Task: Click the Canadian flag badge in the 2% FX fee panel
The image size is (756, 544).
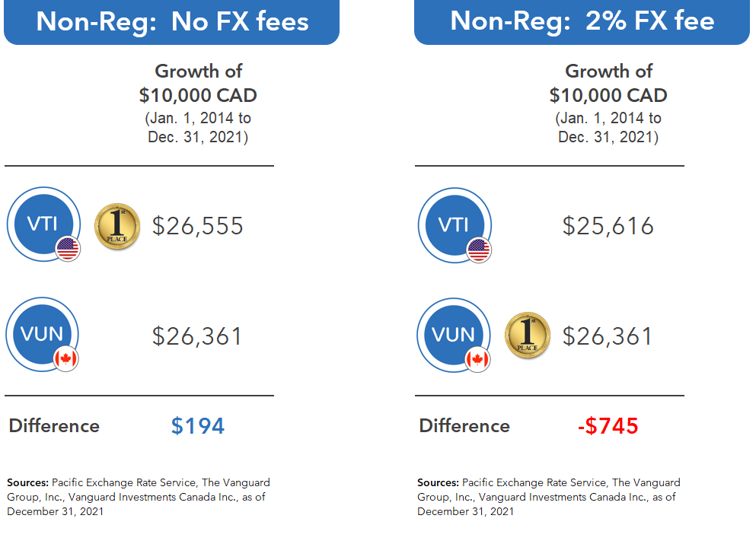Action: click(478, 358)
